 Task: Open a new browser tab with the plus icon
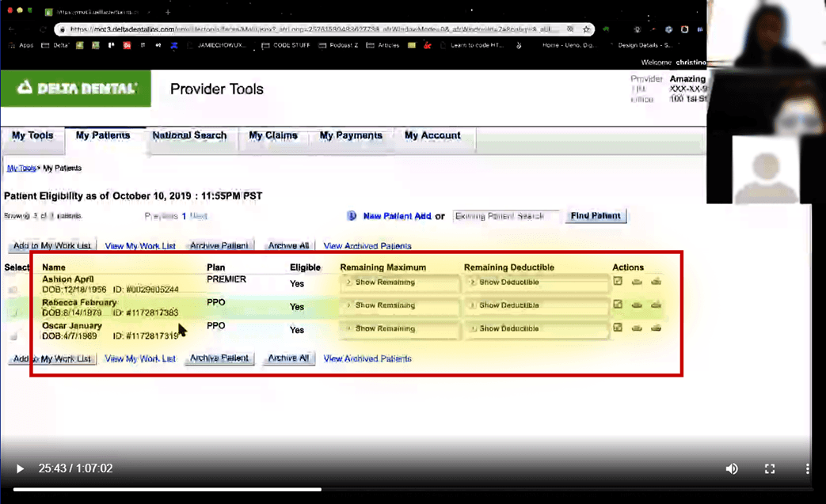click(168, 12)
